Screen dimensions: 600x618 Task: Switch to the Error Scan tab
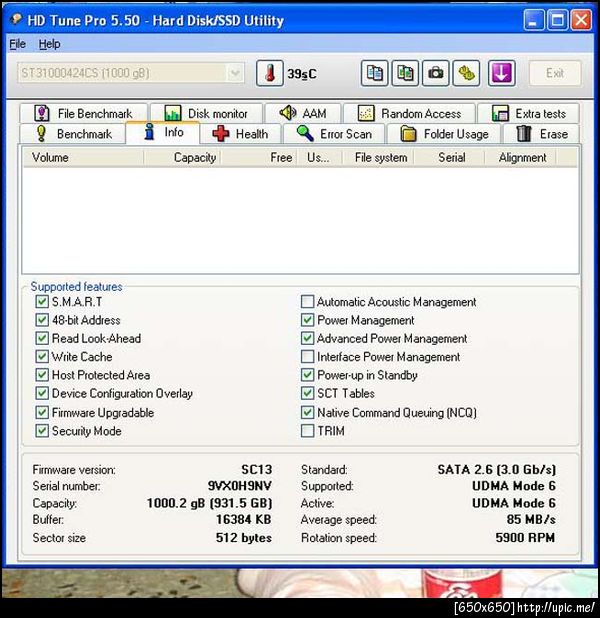pyautogui.click(x=334, y=134)
